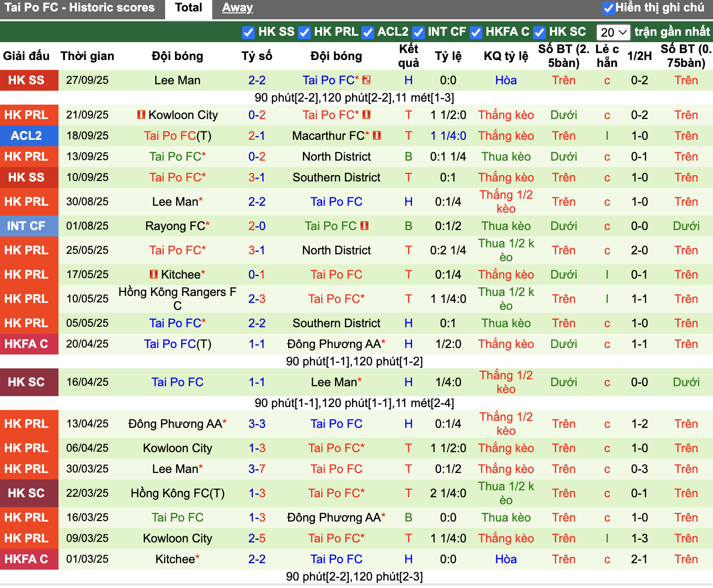Click Kowloon City on 06/04/25 row
713x588 pixels.
point(178,448)
